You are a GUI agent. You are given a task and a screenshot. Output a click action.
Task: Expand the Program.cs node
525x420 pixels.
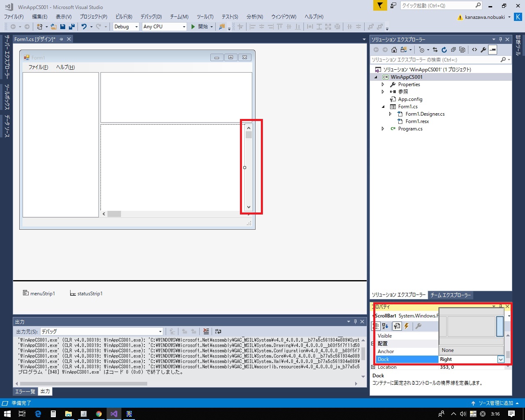point(383,129)
